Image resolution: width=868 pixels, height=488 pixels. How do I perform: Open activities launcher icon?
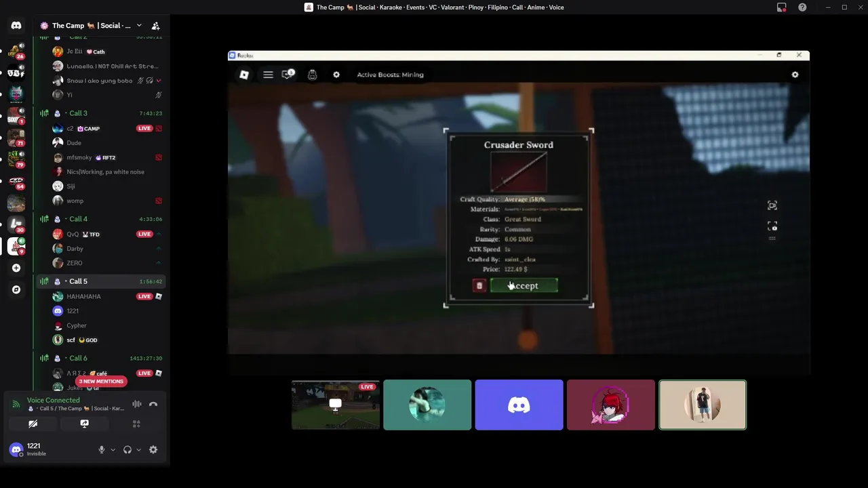[x=136, y=424]
